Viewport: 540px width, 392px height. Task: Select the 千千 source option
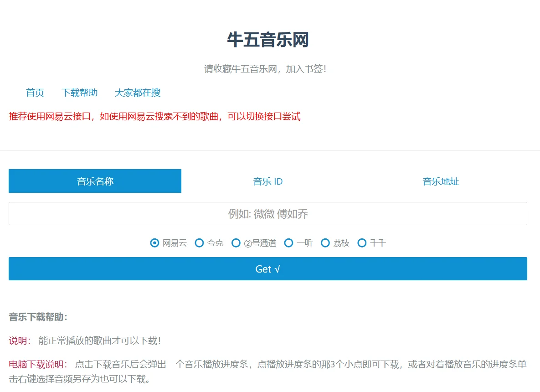coord(362,243)
